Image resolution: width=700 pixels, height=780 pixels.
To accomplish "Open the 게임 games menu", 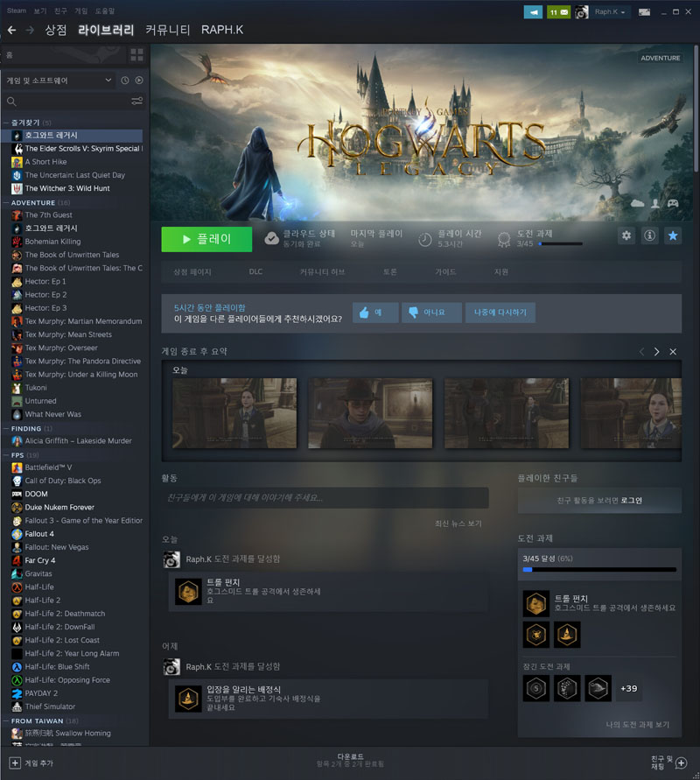I will pos(80,11).
